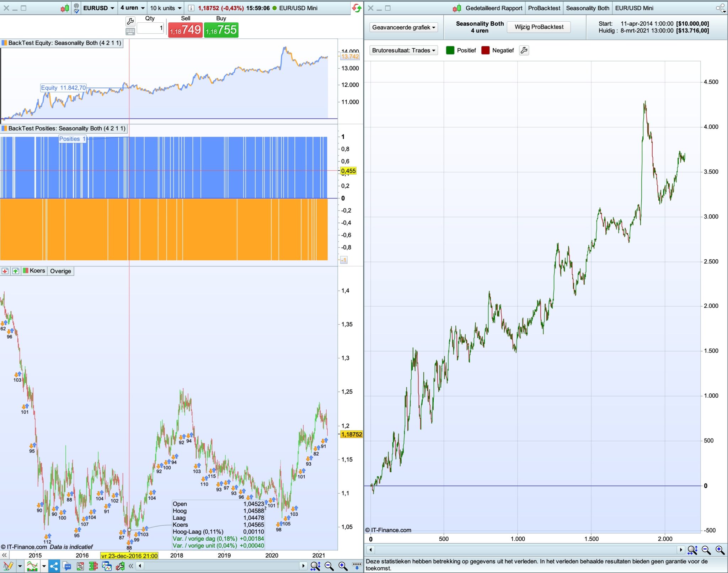Toggle the Negatief red legend box
Image resolution: width=728 pixels, height=573 pixels.
(x=485, y=50)
